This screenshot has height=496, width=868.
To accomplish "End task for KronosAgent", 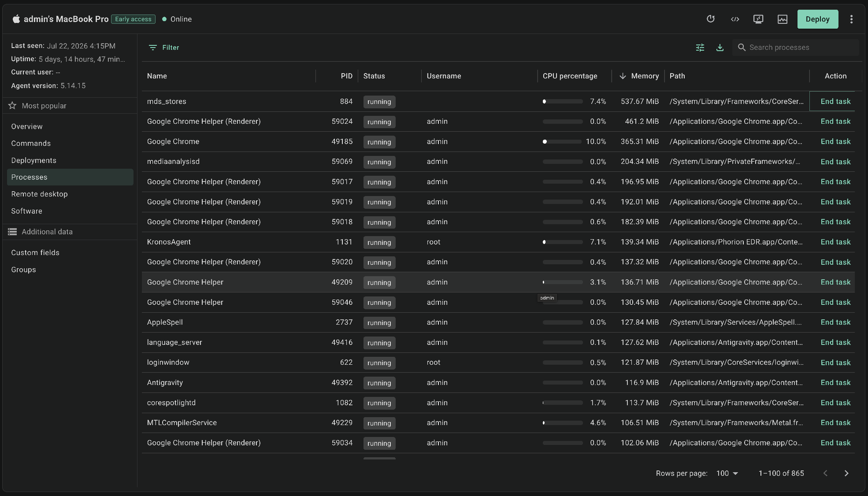I will (x=835, y=242).
